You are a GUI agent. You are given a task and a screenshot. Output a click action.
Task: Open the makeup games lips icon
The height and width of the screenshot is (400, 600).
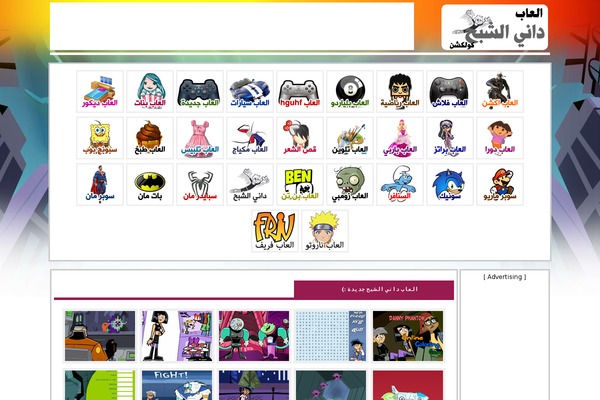[x=250, y=138]
